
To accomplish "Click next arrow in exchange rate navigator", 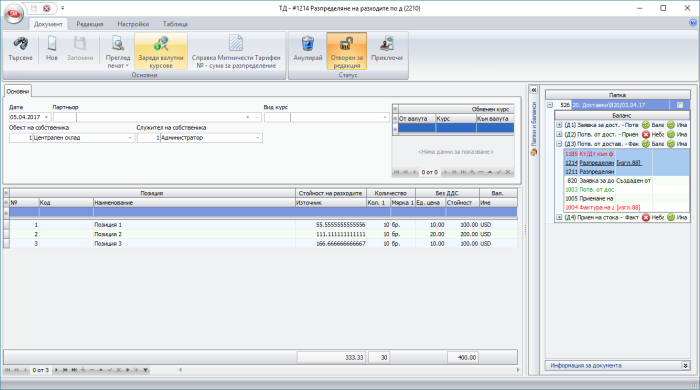I will click(x=445, y=172).
